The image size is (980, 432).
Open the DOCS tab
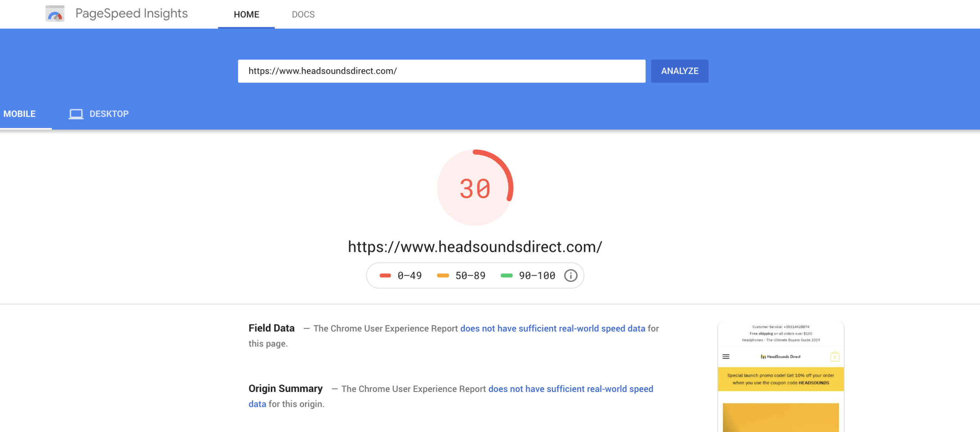[x=303, y=15]
